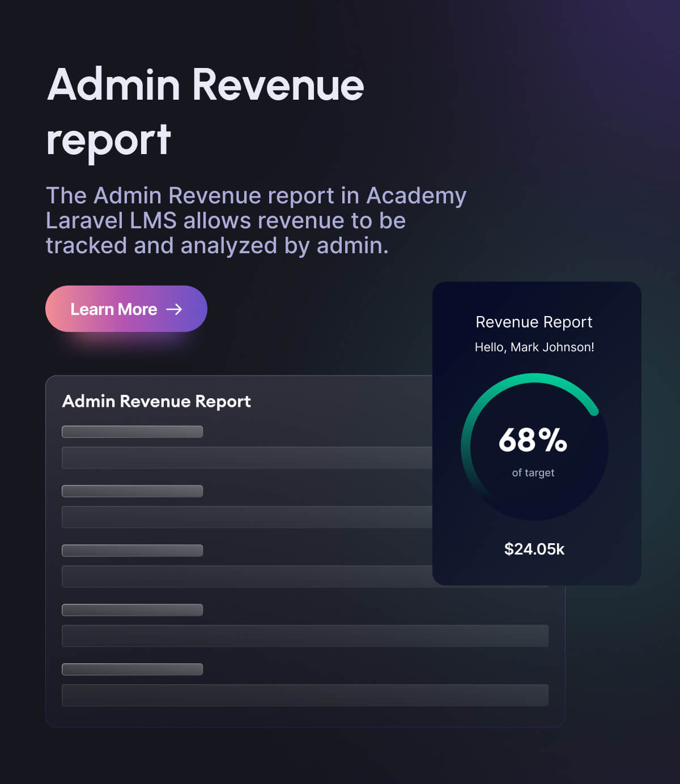Click the "Revenue Report" title on the dark card

click(534, 322)
